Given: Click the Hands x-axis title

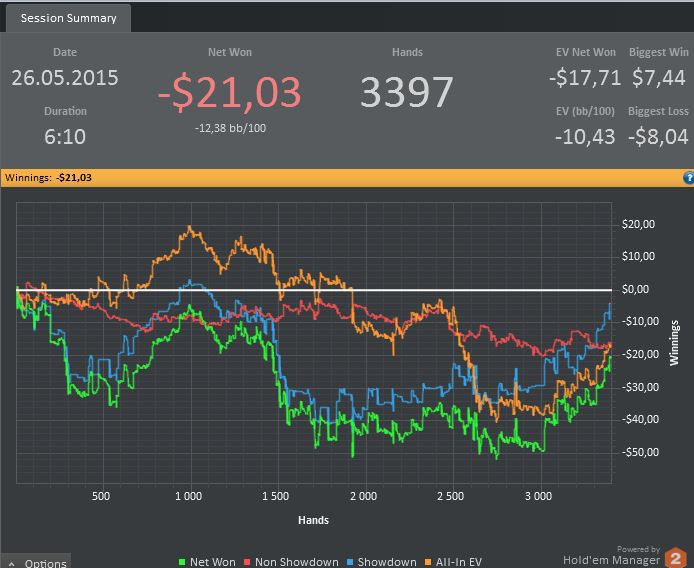Looking at the screenshot, I should [313, 520].
